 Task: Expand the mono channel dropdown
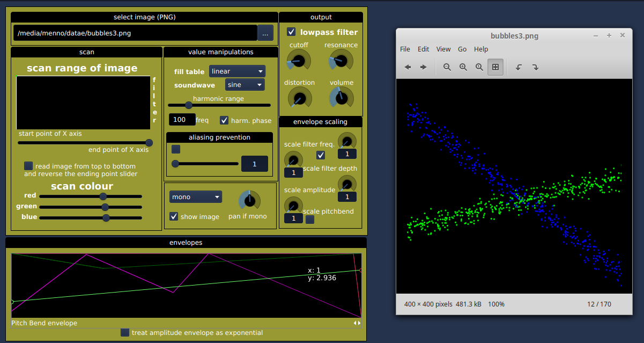pos(195,197)
